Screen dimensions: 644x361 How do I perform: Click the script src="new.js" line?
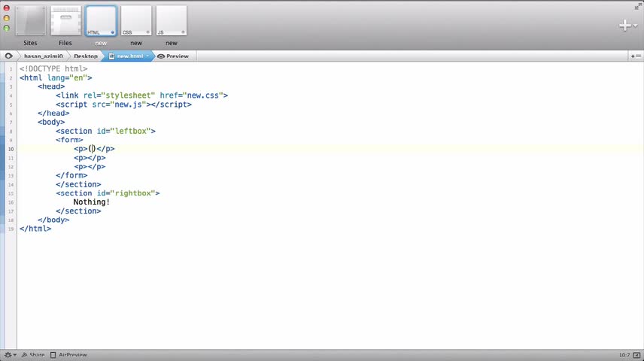point(123,105)
